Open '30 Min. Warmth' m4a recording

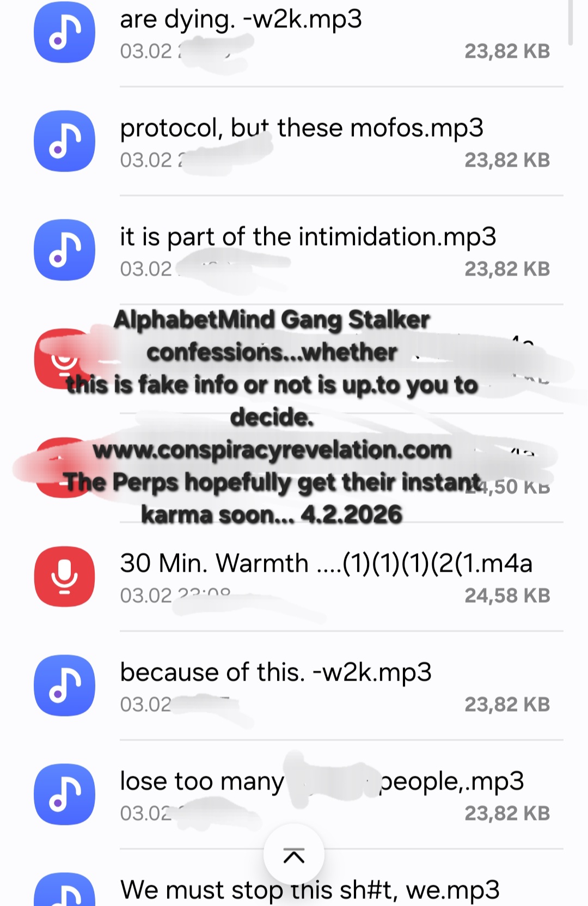tap(294, 577)
